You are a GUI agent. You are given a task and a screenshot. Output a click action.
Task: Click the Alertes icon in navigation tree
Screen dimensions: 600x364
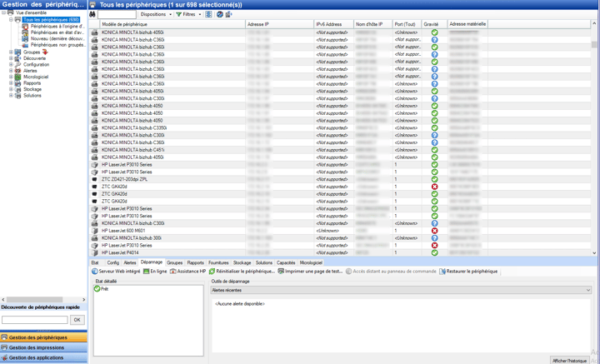(x=17, y=71)
